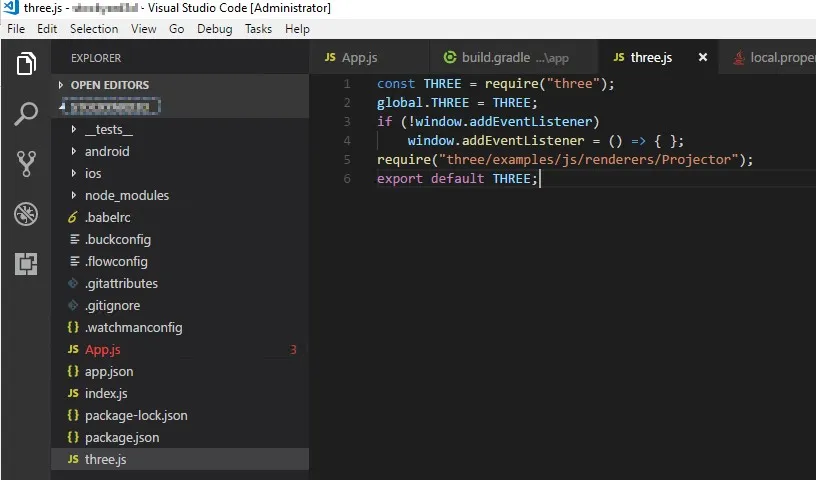
Task: Click the .gitignore git icon
Action: tap(73, 305)
